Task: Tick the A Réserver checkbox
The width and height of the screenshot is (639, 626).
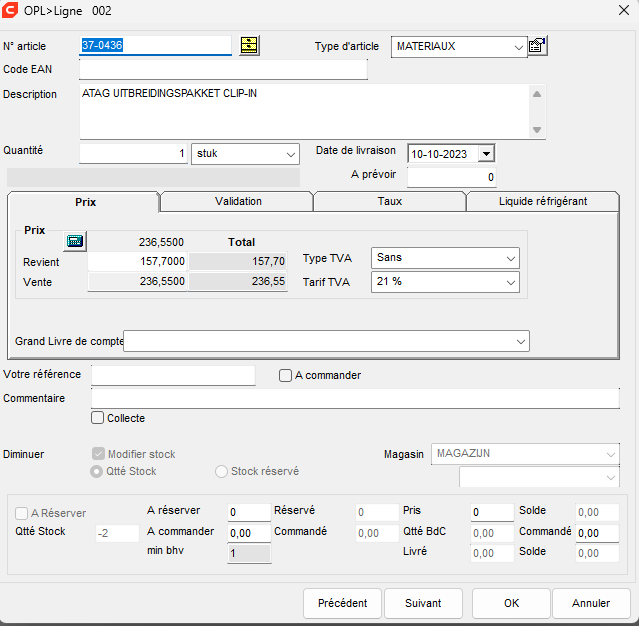Action: [x=21, y=513]
